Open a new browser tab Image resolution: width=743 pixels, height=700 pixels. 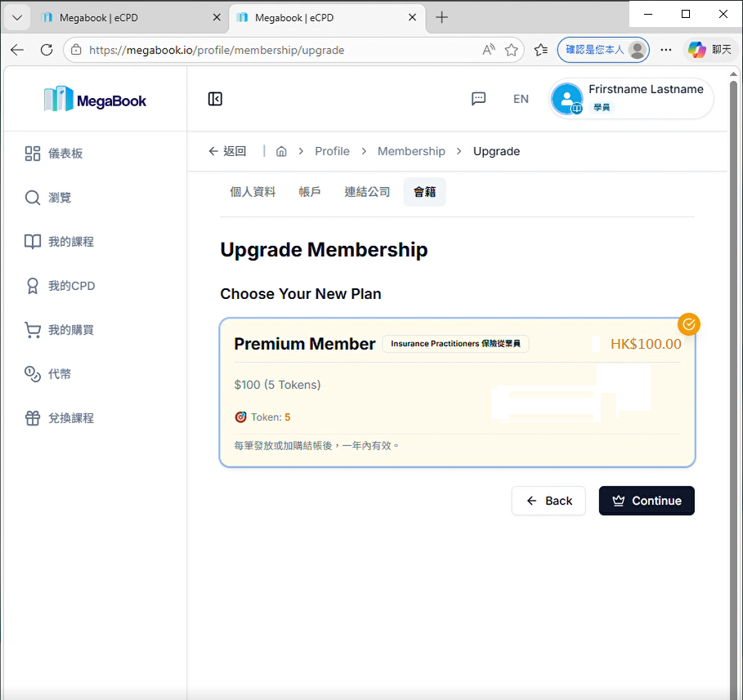click(441, 17)
